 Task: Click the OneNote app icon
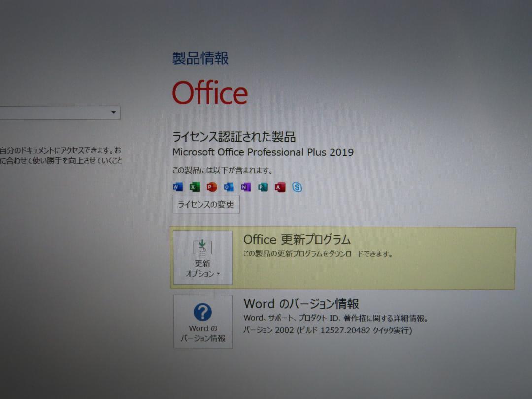(246, 187)
